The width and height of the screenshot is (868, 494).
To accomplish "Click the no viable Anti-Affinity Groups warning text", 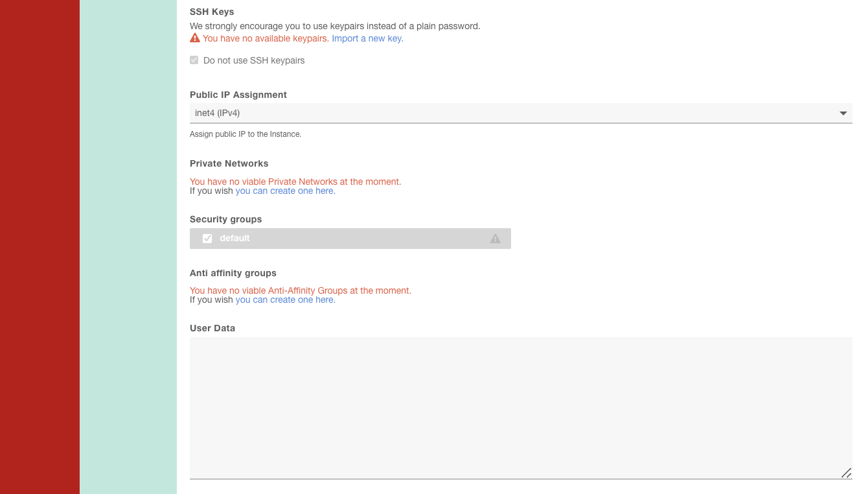I will tap(301, 290).
